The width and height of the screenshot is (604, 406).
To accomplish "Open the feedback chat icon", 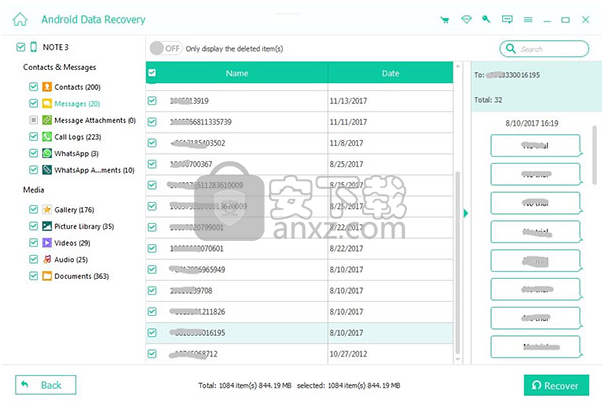I will click(x=507, y=19).
